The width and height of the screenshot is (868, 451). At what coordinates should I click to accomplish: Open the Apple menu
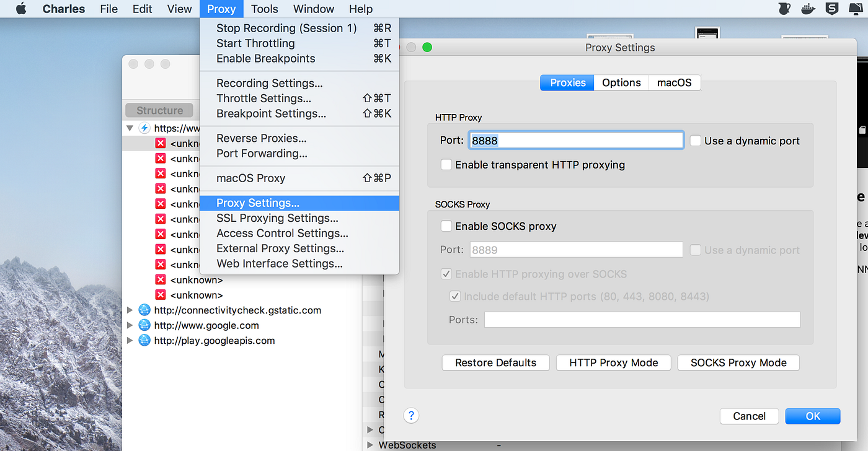coord(21,9)
